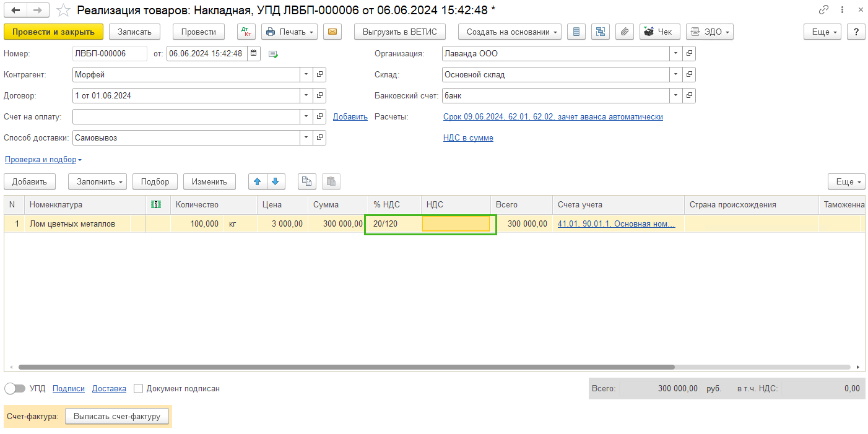Image resolution: width=868 pixels, height=434 pixels.
Task: Open Договор record form
Action: coord(319,96)
